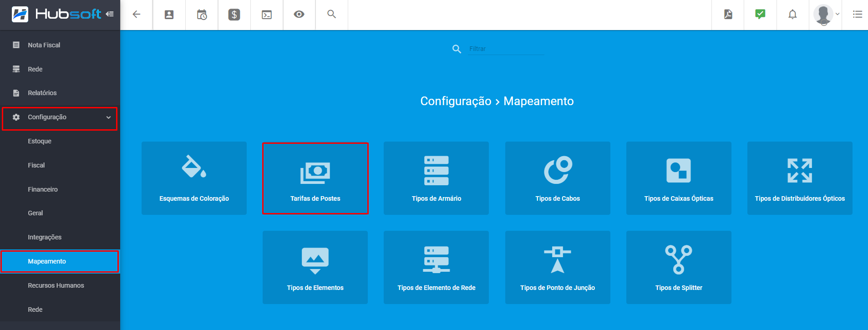868x330 pixels.
Task: Open Tipos de Elemento de Rede card
Action: pos(436,267)
